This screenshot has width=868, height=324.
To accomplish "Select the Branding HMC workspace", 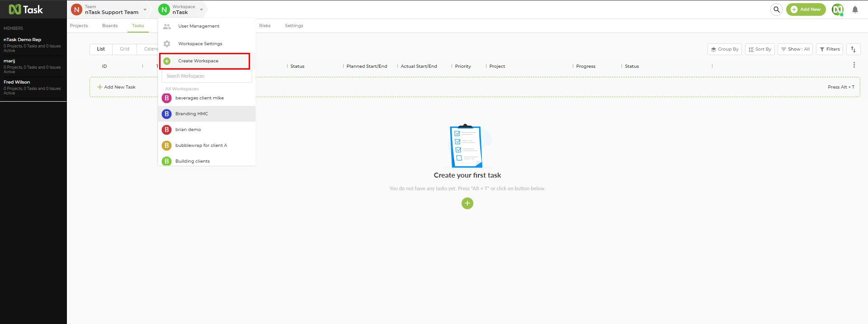I will 207,114.
